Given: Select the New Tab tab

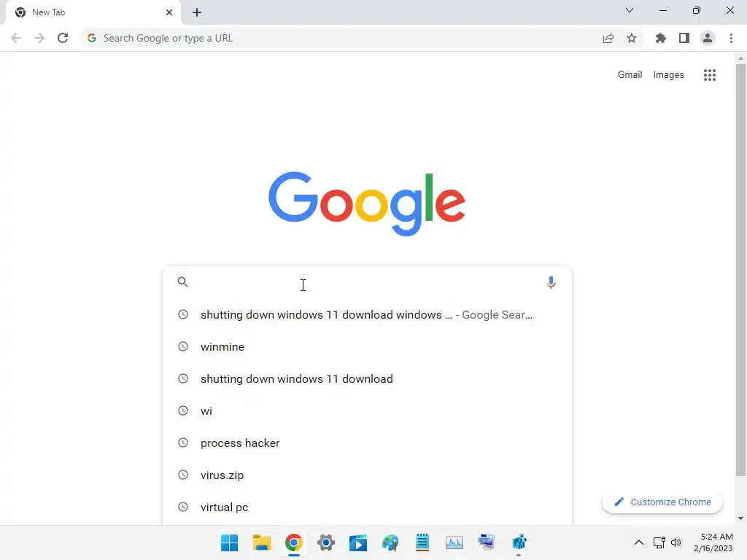Looking at the screenshot, I should [93, 12].
